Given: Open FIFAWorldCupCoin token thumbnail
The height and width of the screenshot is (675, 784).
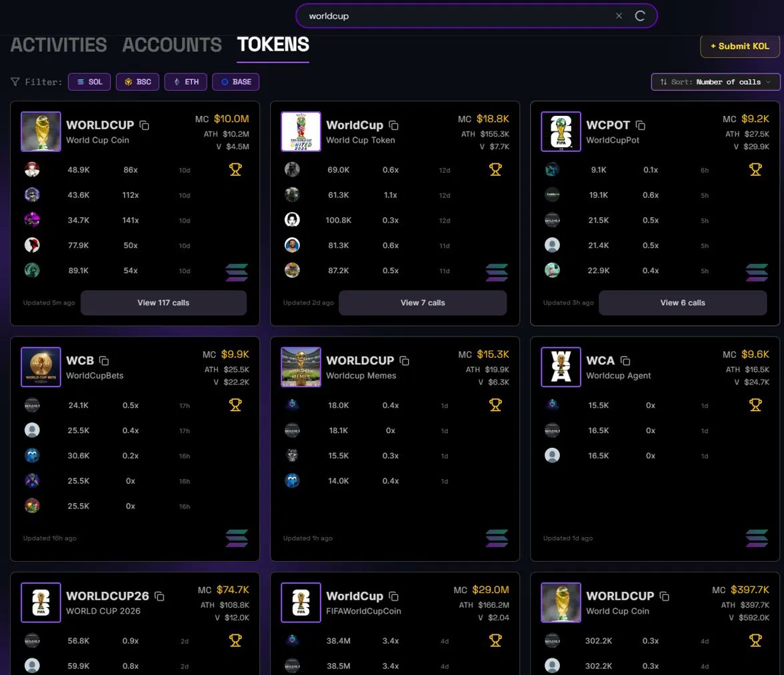Looking at the screenshot, I should [301, 602].
